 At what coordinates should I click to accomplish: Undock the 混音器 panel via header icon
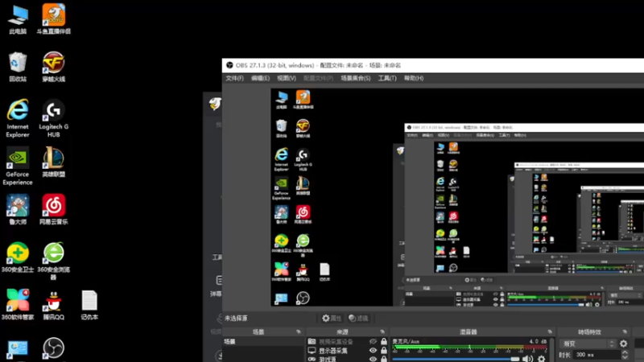(550, 331)
